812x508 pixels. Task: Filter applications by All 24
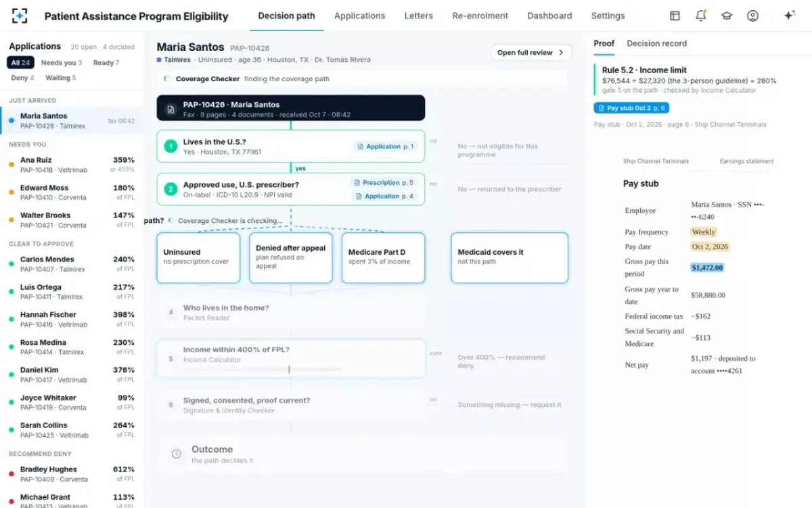click(20, 63)
